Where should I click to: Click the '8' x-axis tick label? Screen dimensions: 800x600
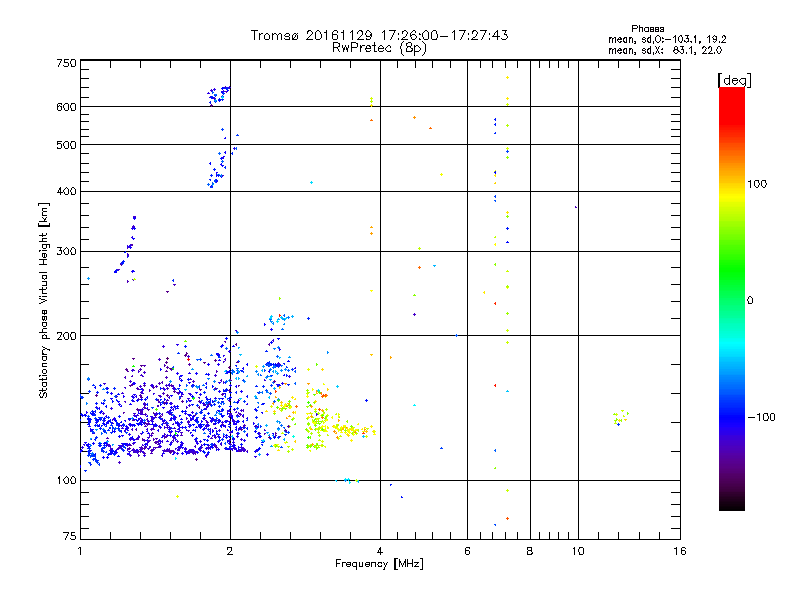(x=530, y=551)
